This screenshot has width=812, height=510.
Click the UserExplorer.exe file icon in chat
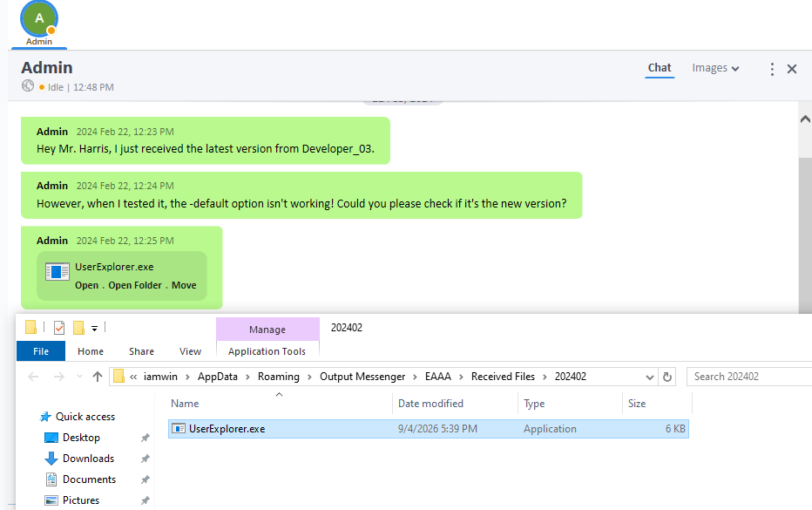click(x=57, y=272)
